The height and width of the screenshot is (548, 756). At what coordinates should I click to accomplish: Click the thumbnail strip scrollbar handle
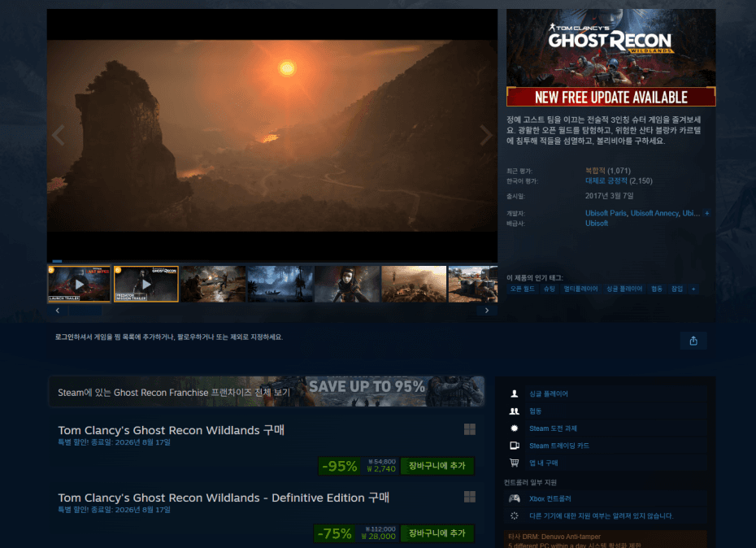point(85,311)
